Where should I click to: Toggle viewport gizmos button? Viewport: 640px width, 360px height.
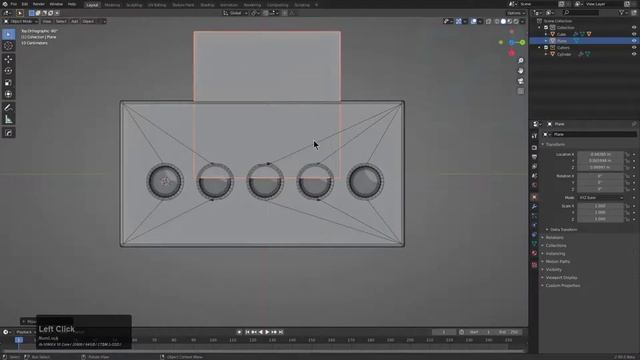(x=459, y=21)
